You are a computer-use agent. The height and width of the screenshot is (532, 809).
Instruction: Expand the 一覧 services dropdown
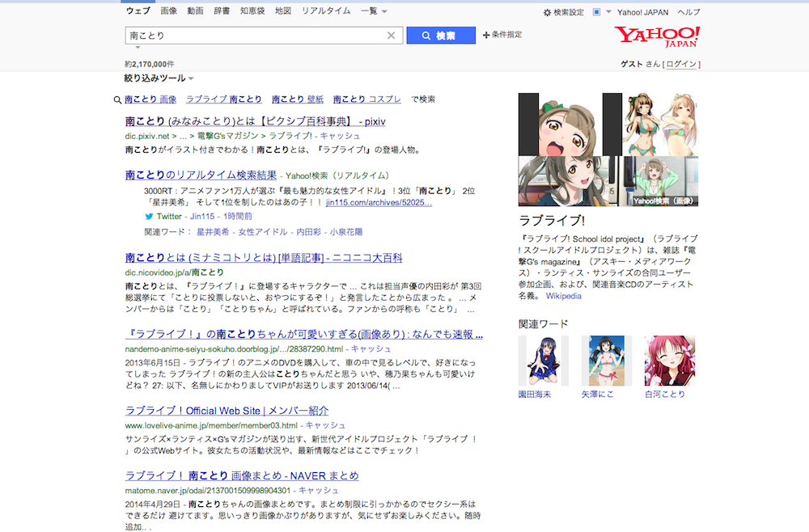374,11
